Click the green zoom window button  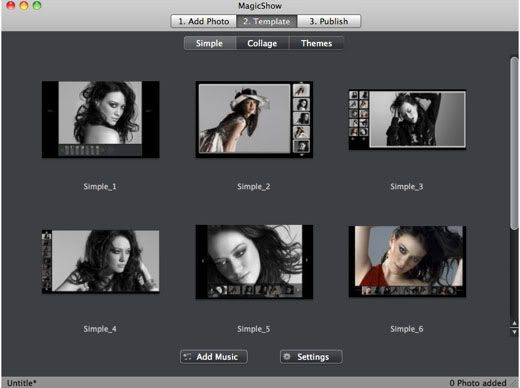37,5
